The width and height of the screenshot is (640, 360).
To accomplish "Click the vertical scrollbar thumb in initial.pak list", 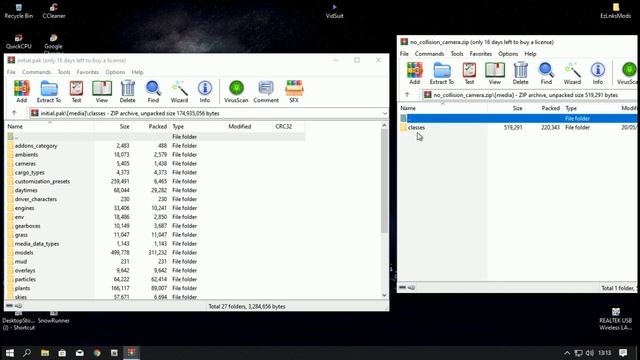I will (384, 181).
